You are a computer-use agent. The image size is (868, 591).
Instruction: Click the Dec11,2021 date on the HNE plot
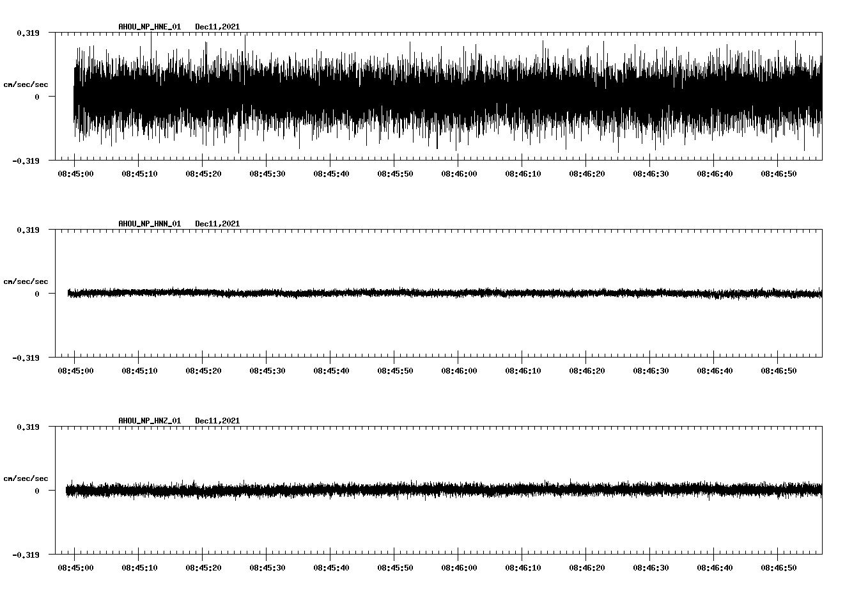click(x=217, y=27)
